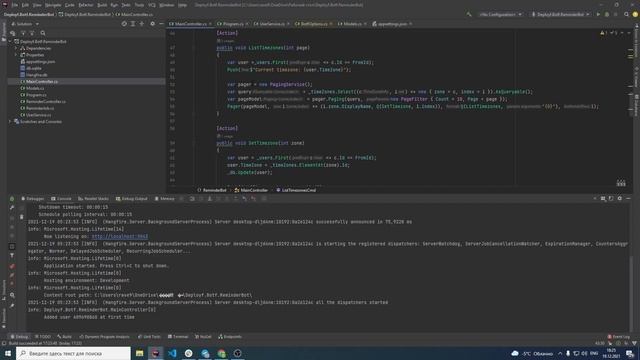
Task: Select UserService.cs in solution tree
Action: [x=38, y=115]
